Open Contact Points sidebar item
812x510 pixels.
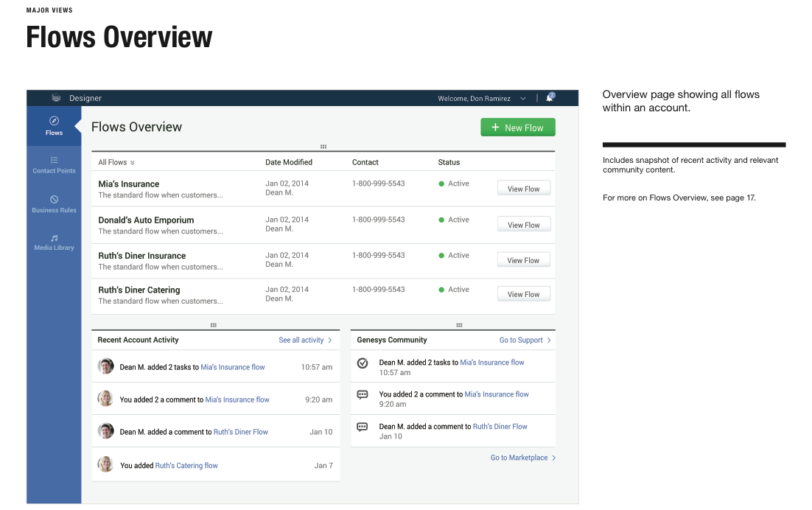[x=54, y=164]
